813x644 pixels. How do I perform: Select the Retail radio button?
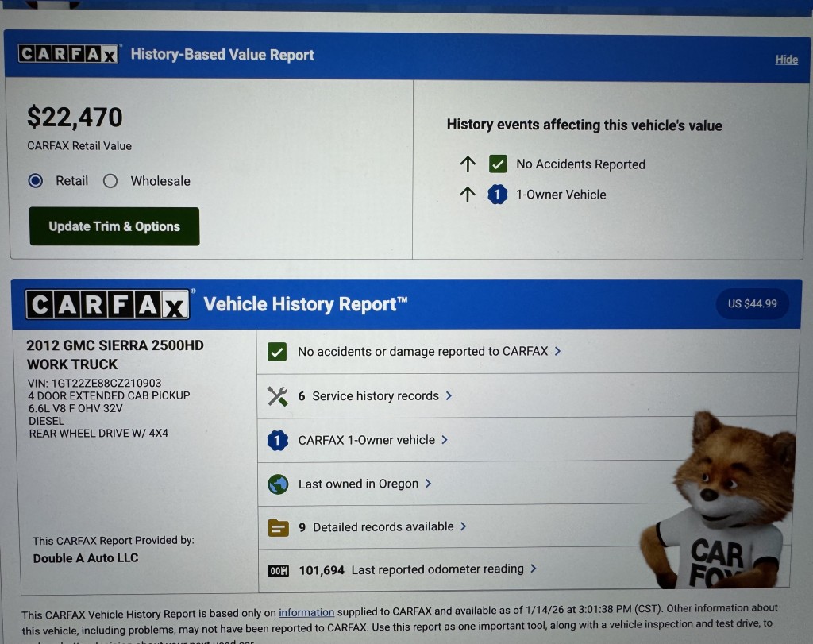tap(36, 180)
